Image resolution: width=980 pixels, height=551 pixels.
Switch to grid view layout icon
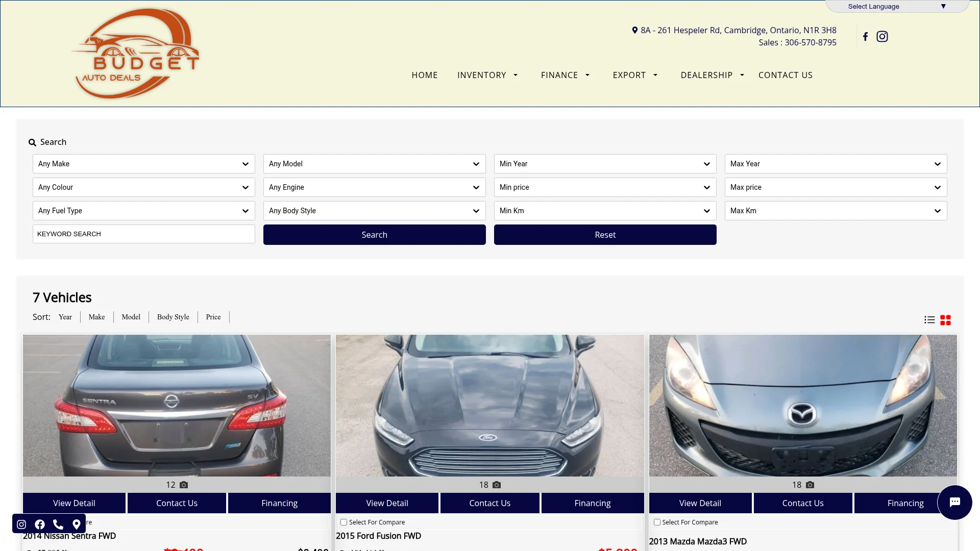click(945, 320)
